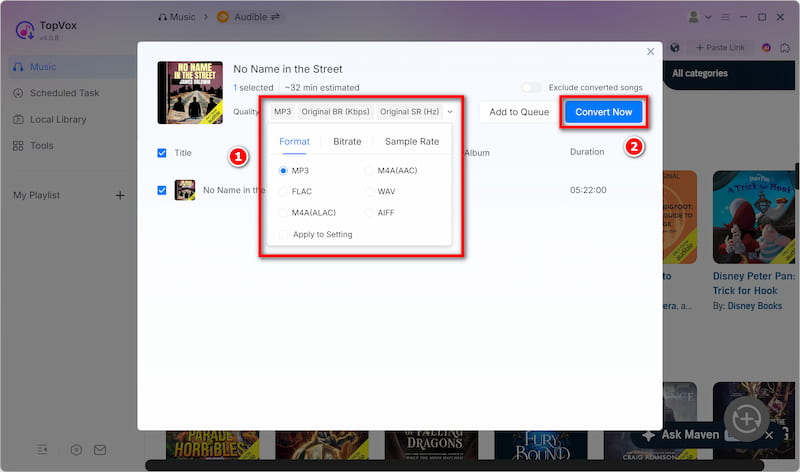Image resolution: width=800 pixels, height=472 pixels.
Task: Expand the user account dropdown arrow
Action: point(708,17)
